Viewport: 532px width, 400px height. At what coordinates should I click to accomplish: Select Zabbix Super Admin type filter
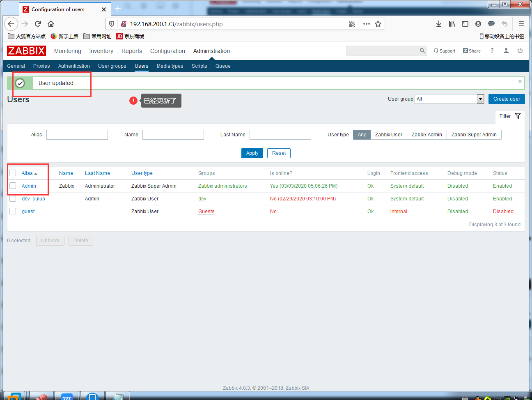point(474,135)
